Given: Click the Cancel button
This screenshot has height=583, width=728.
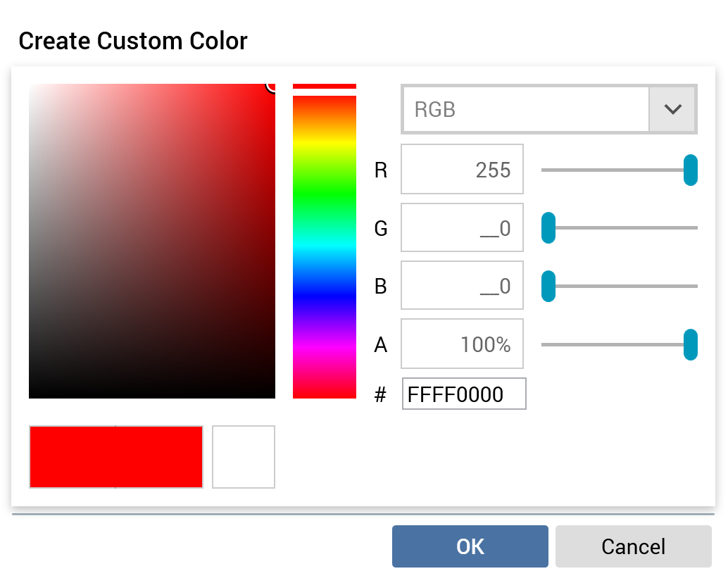Looking at the screenshot, I should 633,546.
